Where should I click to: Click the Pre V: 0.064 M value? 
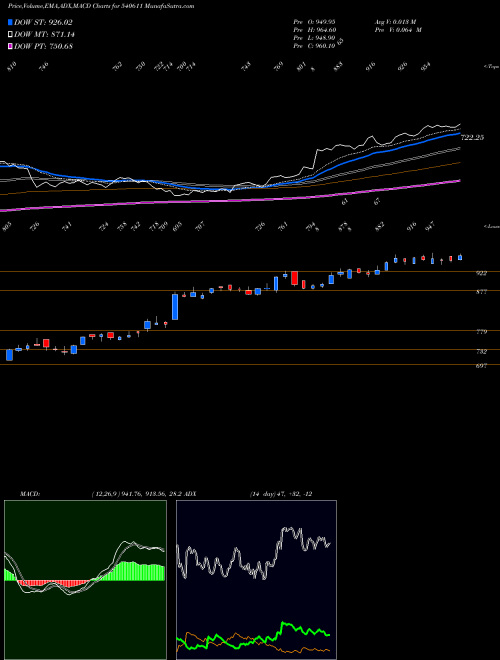pos(398,29)
